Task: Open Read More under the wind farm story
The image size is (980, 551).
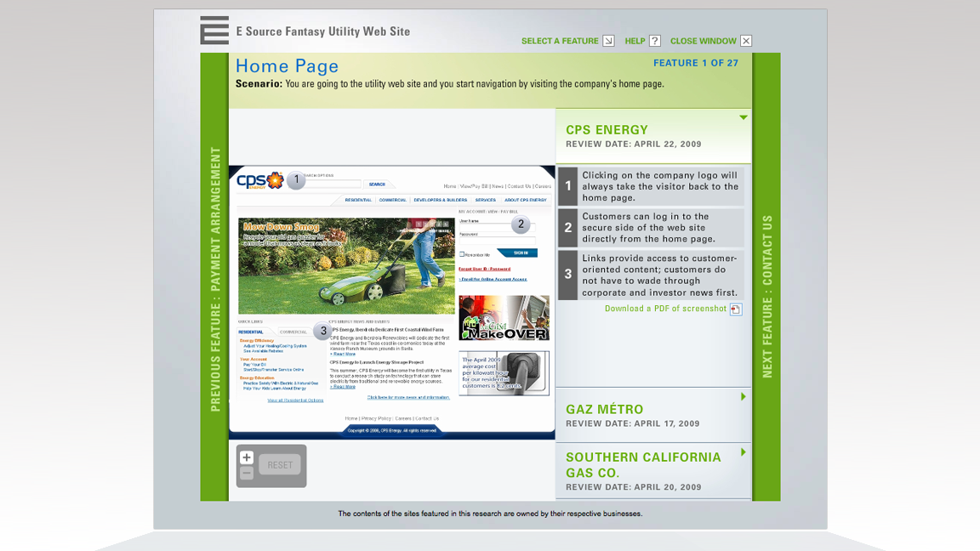Action: (343, 355)
